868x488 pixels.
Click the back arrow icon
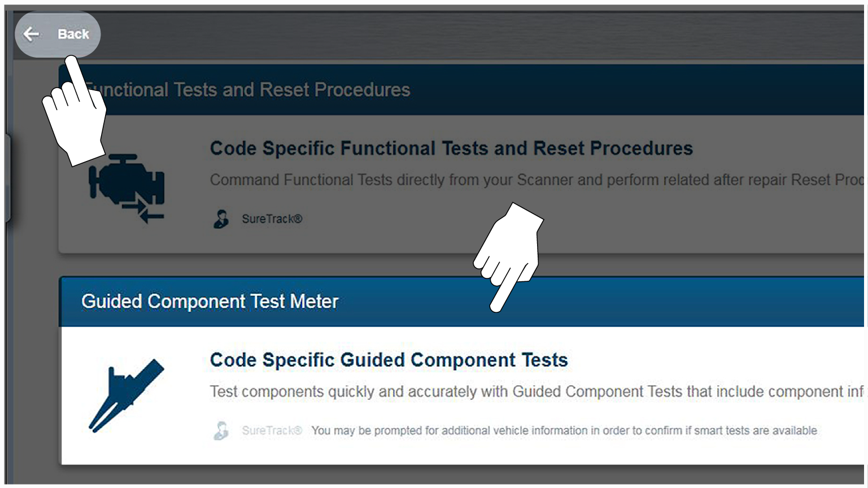click(x=32, y=34)
